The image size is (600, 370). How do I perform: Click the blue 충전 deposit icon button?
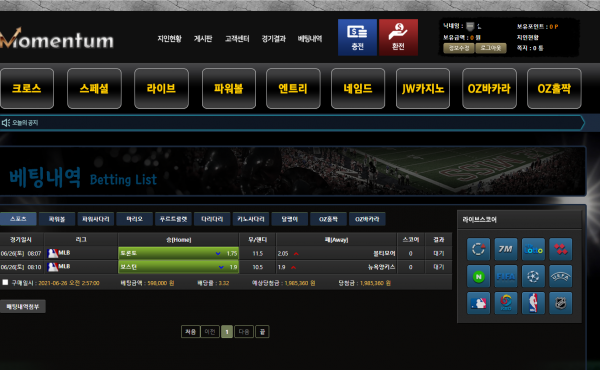pos(357,37)
